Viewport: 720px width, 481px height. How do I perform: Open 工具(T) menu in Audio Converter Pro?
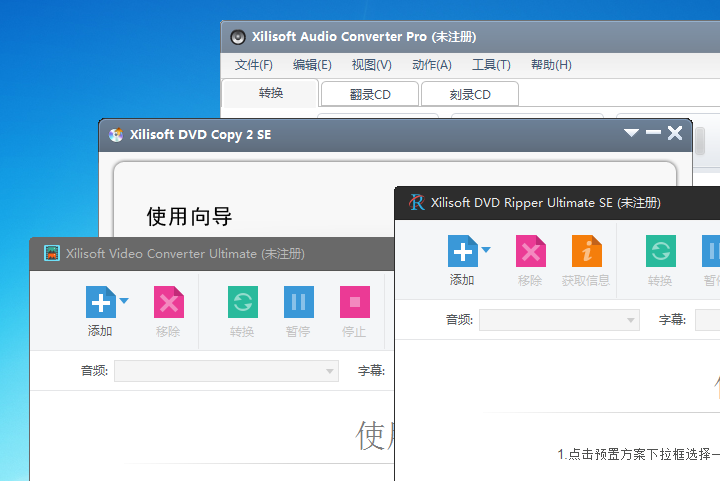coord(491,65)
